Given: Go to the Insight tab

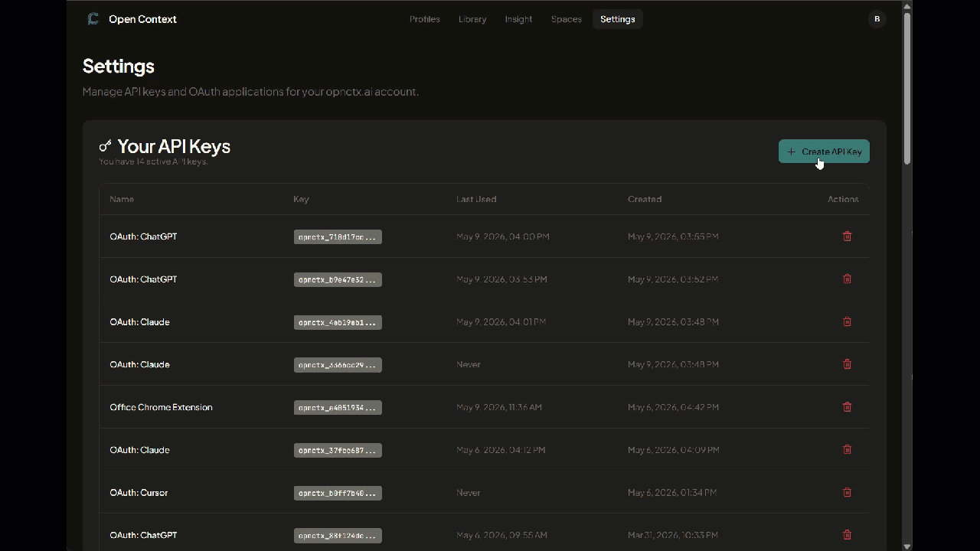Looking at the screenshot, I should (x=518, y=19).
